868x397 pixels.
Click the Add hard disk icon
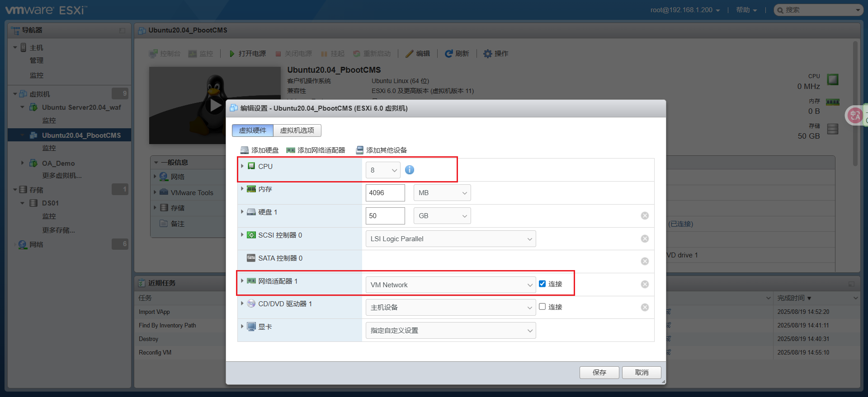point(245,150)
